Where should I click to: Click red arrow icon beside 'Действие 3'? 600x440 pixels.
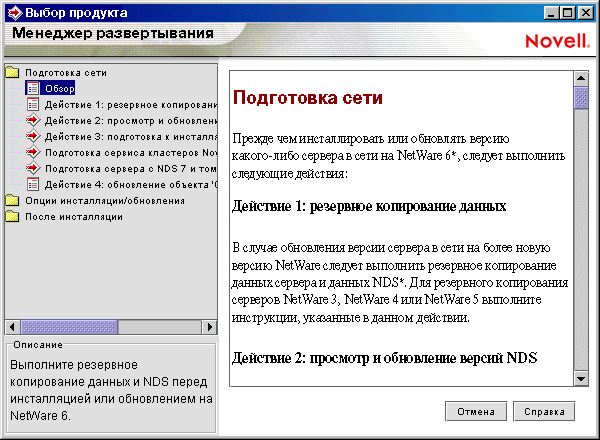pos(33,136)
